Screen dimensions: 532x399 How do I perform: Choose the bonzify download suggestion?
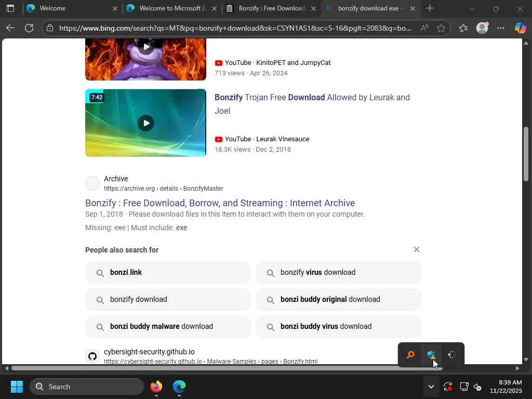[168, 299]
